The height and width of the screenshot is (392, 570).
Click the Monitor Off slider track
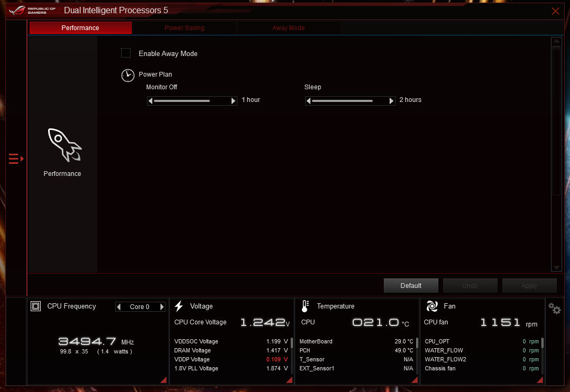point(192,100)
